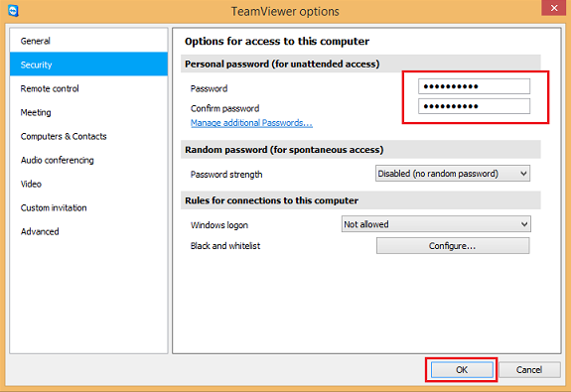Viewport: 571px width, 392px height.
Task: Click the Password strength dropdown arrow
Action: [x=523, y=174]
